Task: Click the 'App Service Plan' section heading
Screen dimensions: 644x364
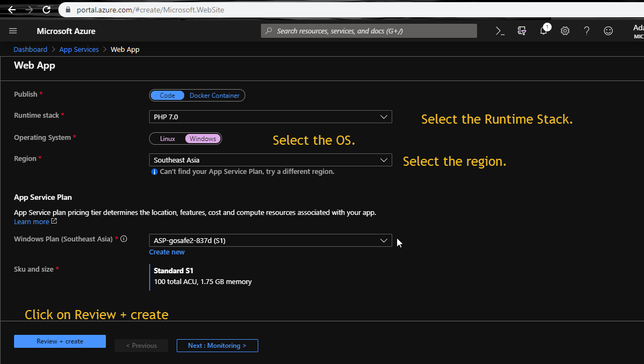Action: coord(43,197)
